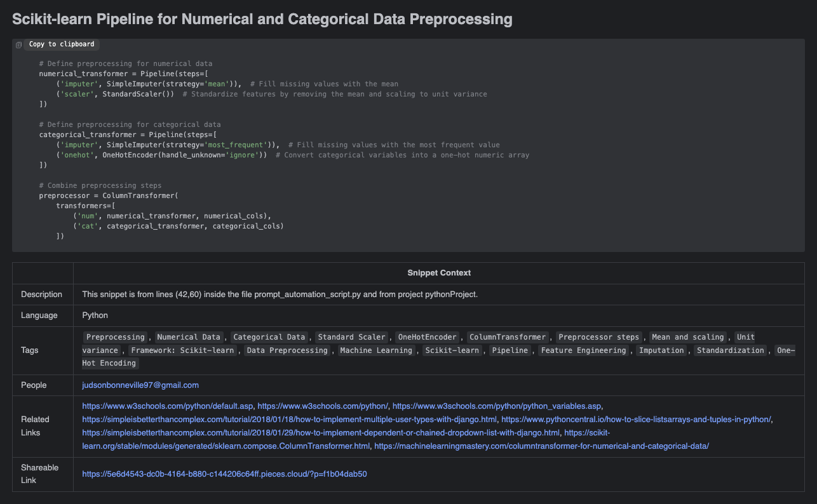This screenshot has height=504, width=817.
Task: Click the clipboard icon beside Copy to clipboard
Action: [18, 44]
